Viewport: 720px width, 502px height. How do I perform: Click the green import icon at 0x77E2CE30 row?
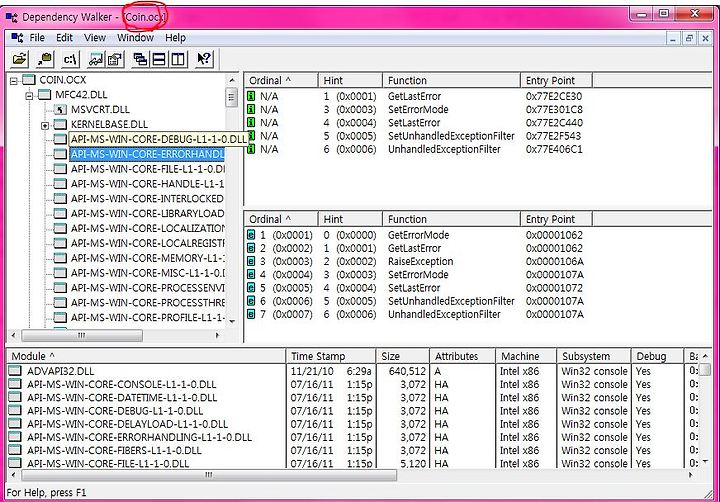click(x=251, y=96)
